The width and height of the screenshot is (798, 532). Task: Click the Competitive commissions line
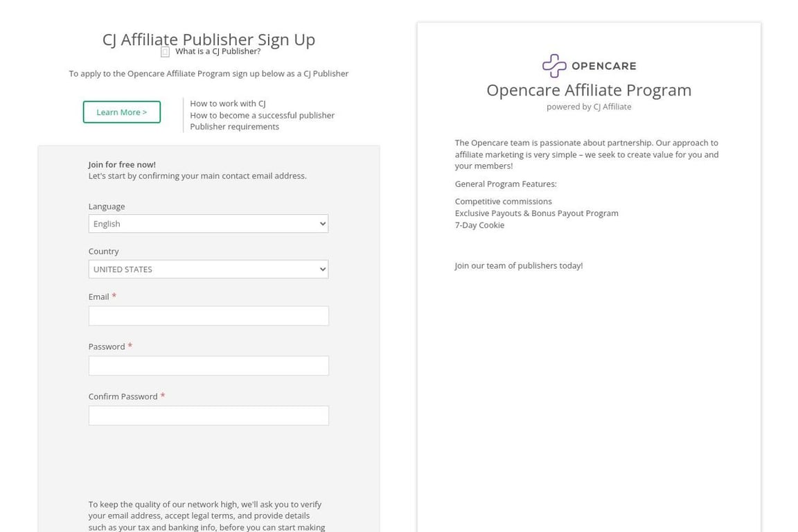click(x=504, y=202)
